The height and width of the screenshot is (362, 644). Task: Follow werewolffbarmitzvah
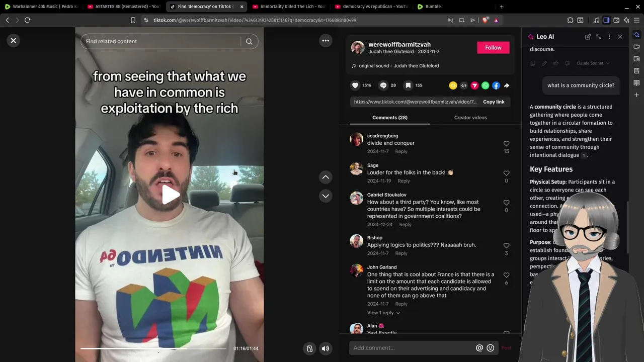493,47
